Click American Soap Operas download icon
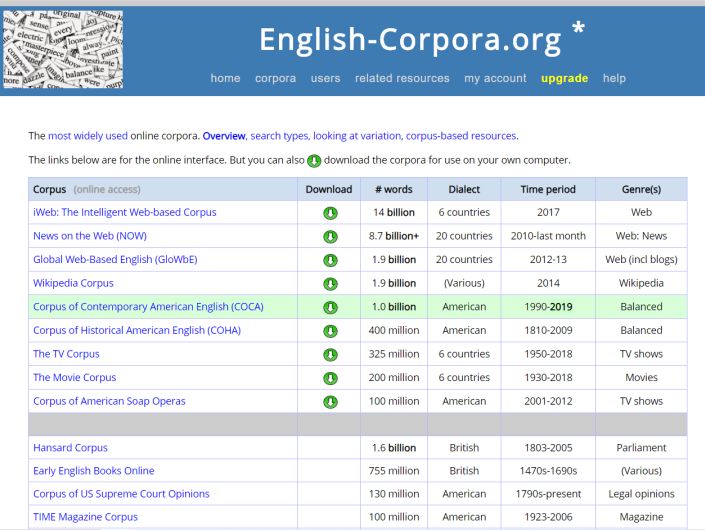 coord(330,402)
